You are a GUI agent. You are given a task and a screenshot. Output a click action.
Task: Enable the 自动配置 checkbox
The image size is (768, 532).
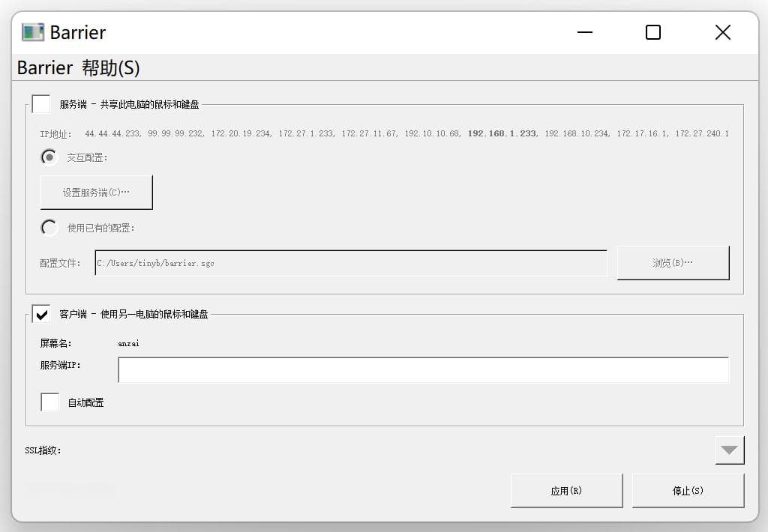pyautogui.click(x=50, y=402)
